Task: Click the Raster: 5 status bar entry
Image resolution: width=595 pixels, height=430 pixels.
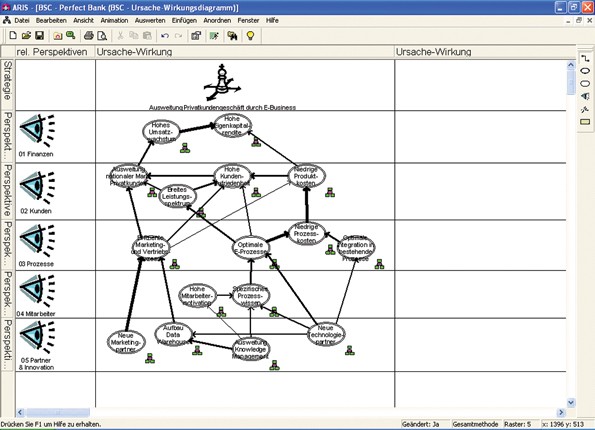Action: 521,424
